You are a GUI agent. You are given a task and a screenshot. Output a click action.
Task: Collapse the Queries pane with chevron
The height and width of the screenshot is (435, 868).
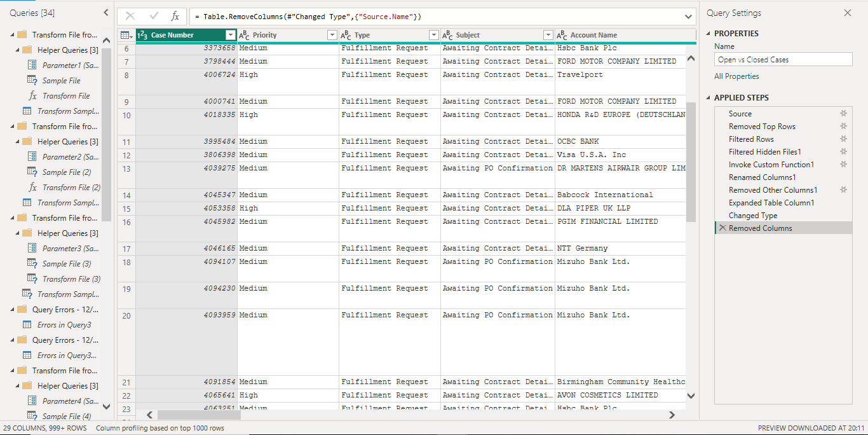(x=105, y=13)
